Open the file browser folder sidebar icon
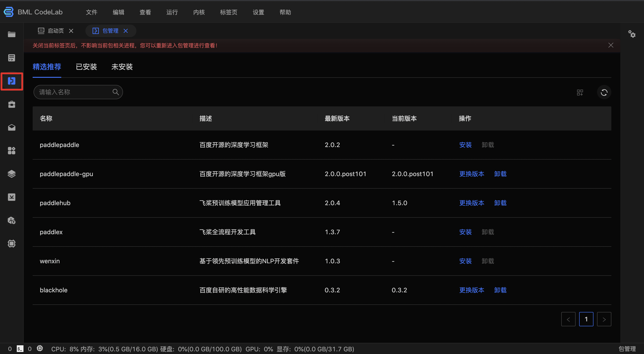Screen dimensions: 644x354 (11, 34)
